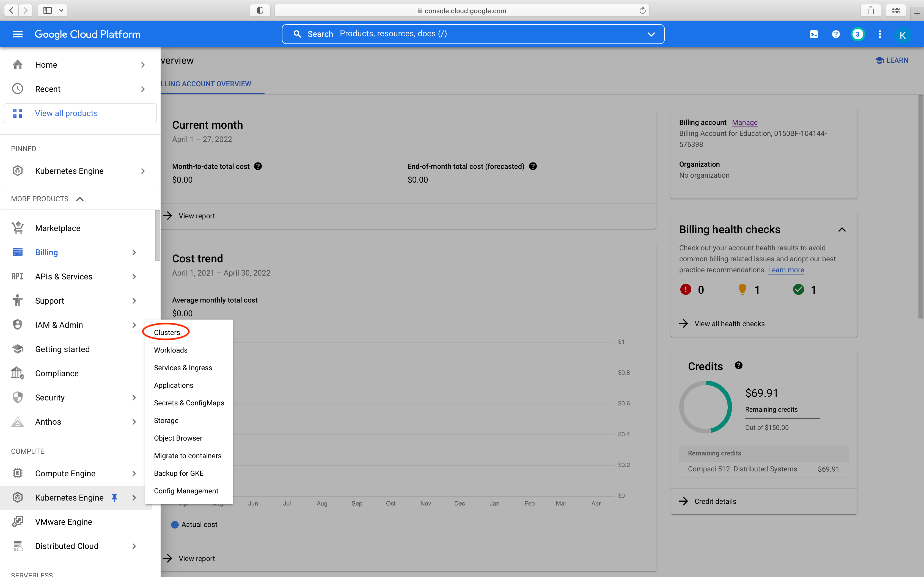924x577 pixels.
Task: Click the main page vertical scrollbar
Action: [921, 207]
